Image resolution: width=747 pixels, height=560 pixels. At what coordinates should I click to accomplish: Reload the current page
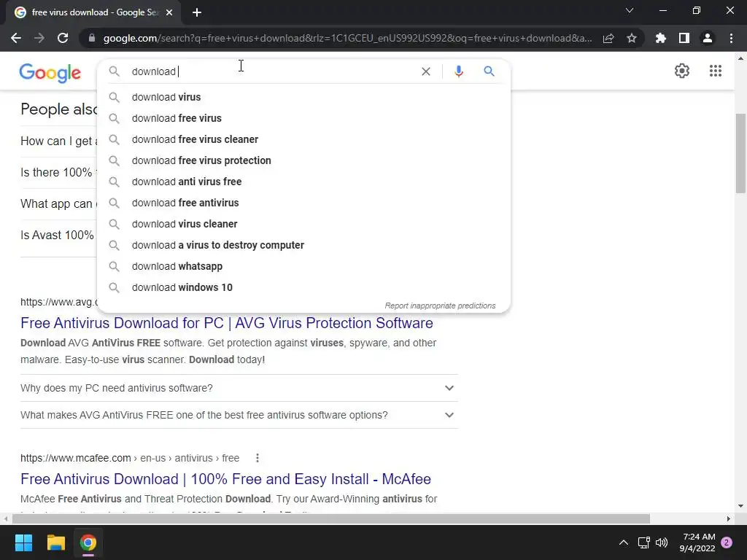click(x=63, y=38)
